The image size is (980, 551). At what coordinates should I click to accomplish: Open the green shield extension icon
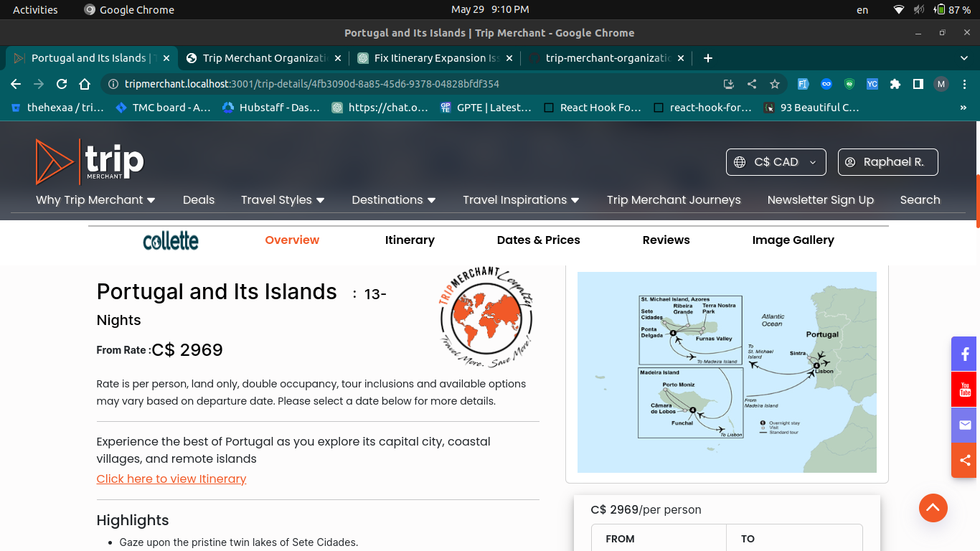coord(849,84)
